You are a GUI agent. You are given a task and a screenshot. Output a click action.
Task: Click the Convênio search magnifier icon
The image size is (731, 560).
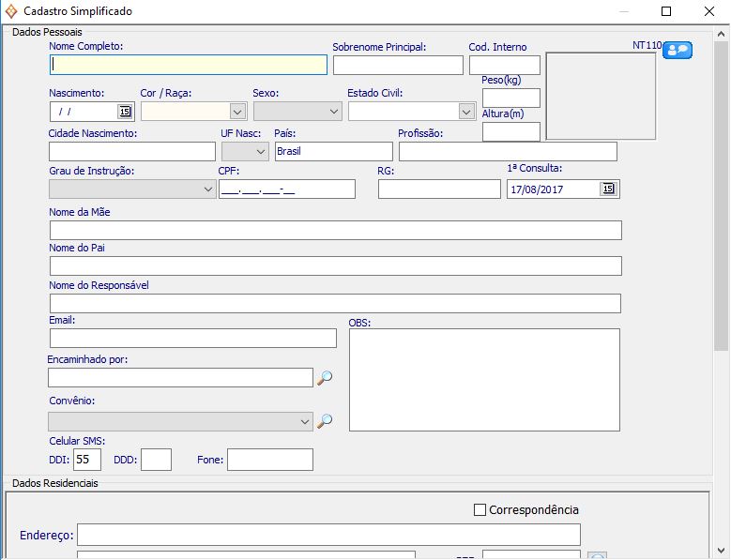pyautogui.click(x=325, y=422)
